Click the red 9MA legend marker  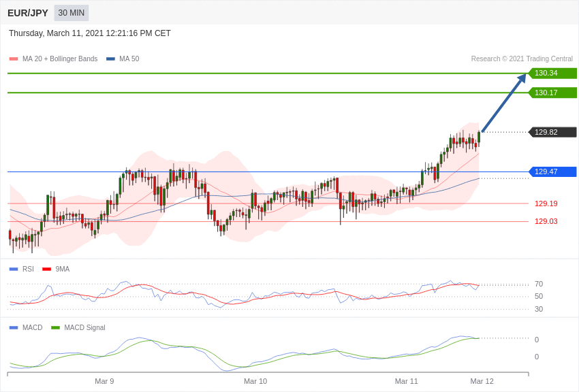tap(46, 269)
